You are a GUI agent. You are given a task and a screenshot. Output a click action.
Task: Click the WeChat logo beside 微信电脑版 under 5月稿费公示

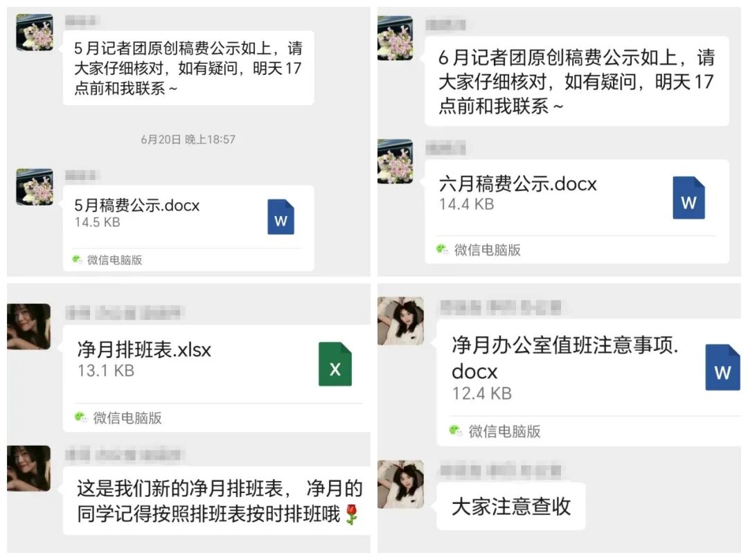(78, 260)
